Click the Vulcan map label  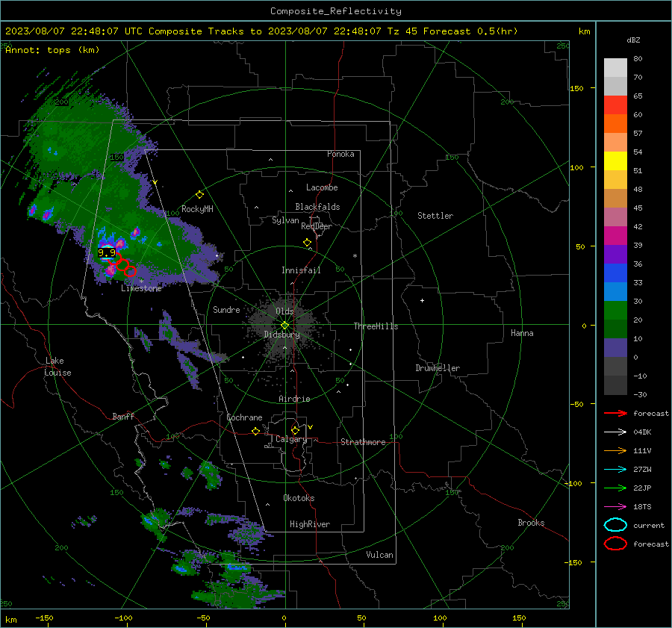coord(379,555)
